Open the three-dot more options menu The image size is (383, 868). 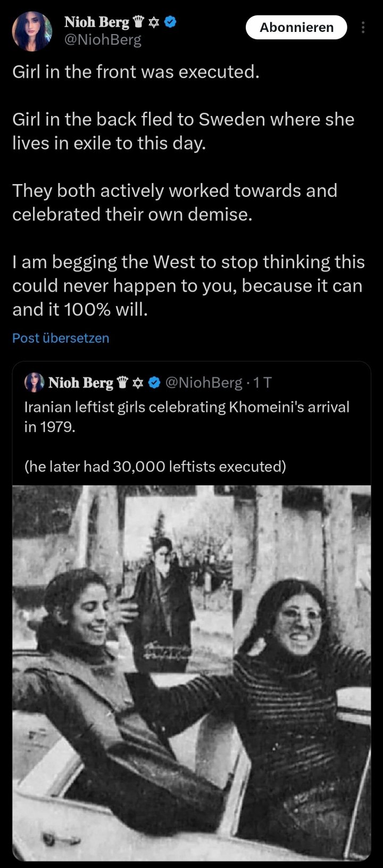(363, 28)
